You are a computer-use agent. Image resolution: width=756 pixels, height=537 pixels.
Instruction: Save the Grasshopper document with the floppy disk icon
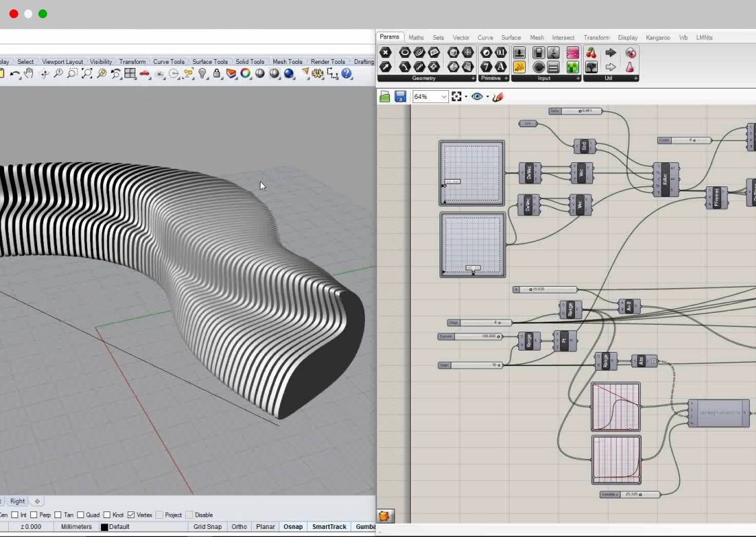pyautogui.click(x=401, y=97)
